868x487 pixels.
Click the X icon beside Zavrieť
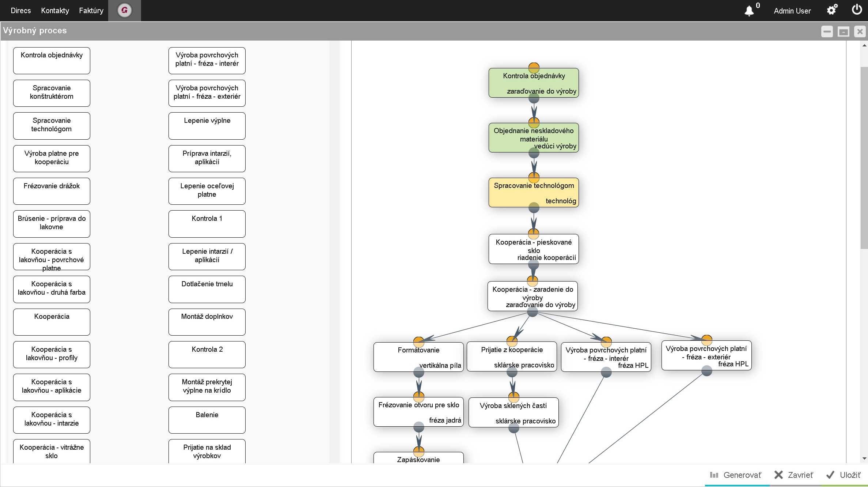pos(778,475)
